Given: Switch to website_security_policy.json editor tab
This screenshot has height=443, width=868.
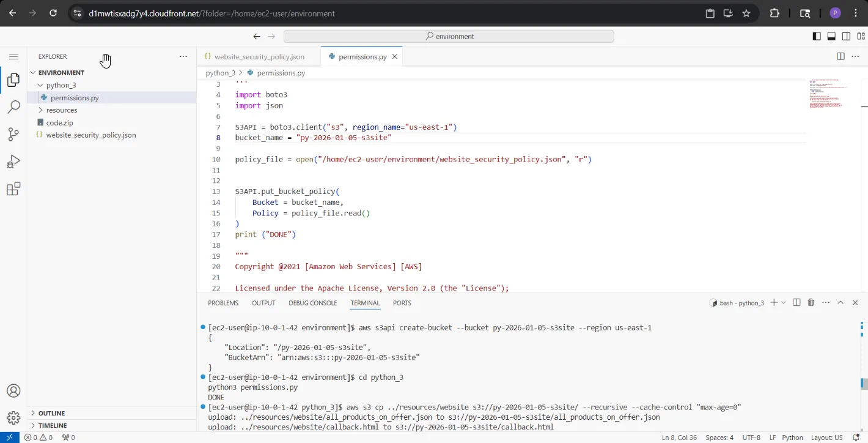Looking at the screenshot, I should coord(259,56).
